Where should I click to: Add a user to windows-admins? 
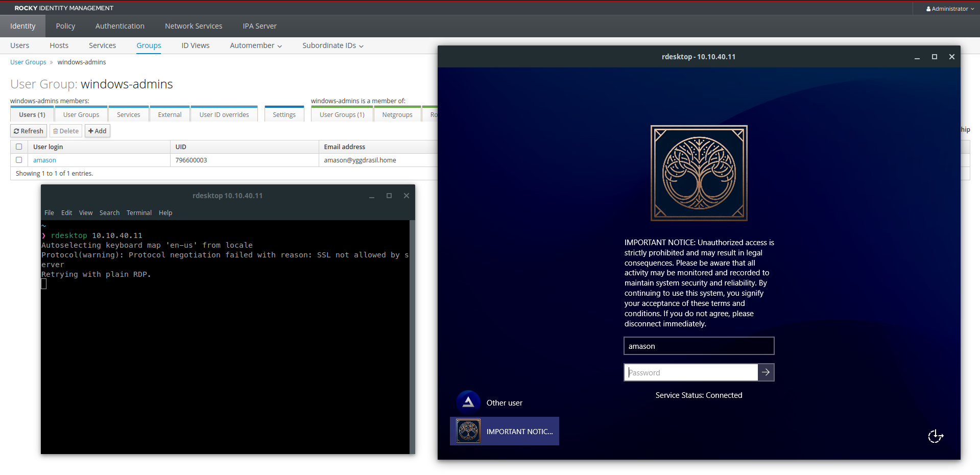tap(97, 131)
